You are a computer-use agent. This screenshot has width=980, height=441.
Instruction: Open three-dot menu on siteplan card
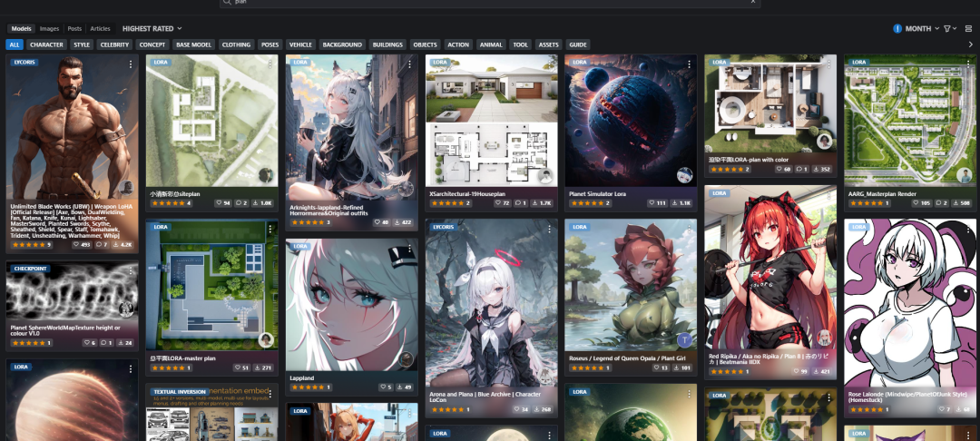click(x=270, y=64)
